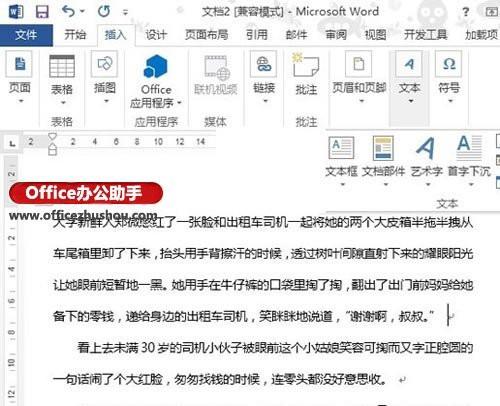Click the Word application icon in title bar
This screenshot has width=500, height=406.
[x=16, y=12]
